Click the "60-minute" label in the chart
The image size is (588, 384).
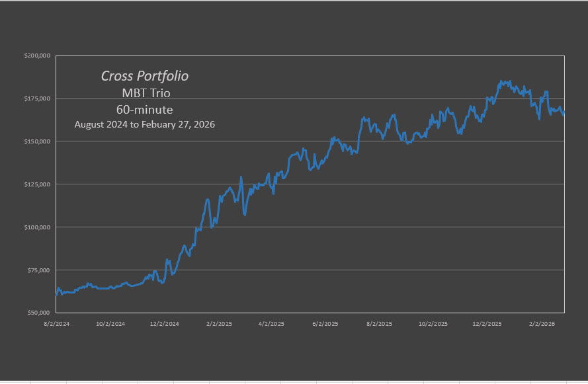pyautogui.click(x=144, y=109)
